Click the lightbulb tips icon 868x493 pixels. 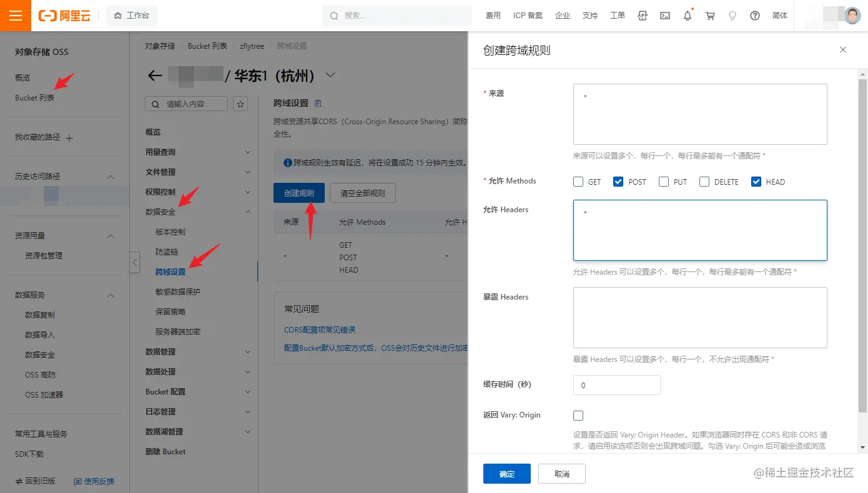tap(732, 16)
